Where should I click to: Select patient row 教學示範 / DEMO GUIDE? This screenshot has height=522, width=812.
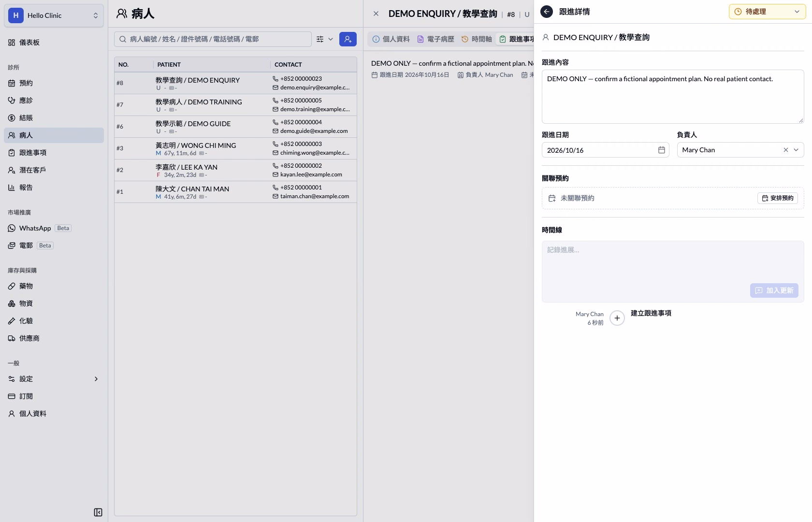(236, 127)
